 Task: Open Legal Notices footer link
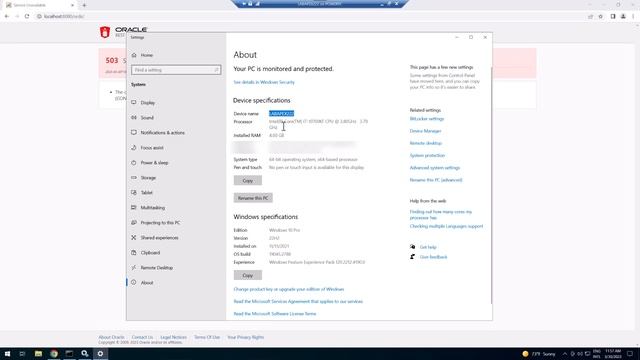tap(173, 337)
